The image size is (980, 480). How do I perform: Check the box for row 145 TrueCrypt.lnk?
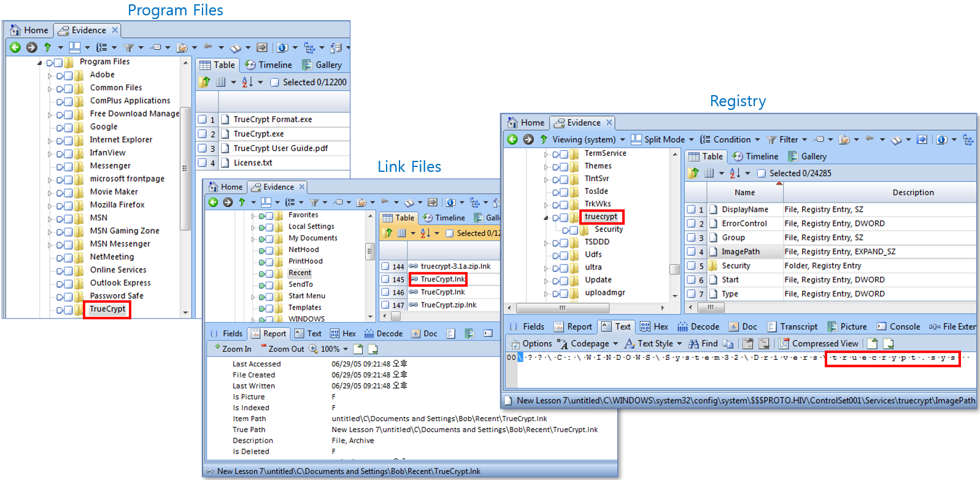click(x=385, y=279)
